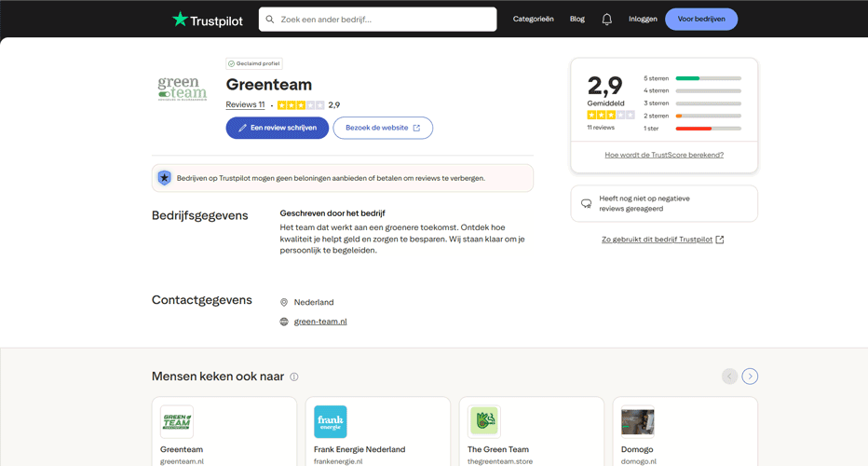Click the info icon beside Mensen keken ook naar
Viewport: 868px width, 466px height.
click(x=294, y=377)
